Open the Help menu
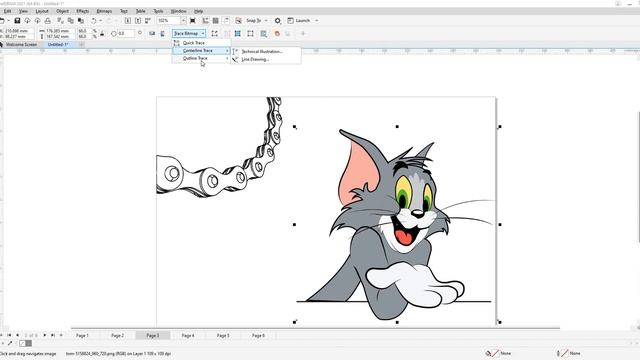Image resolution: width=640 pixels, height=360 pixels. click(198, 11)
